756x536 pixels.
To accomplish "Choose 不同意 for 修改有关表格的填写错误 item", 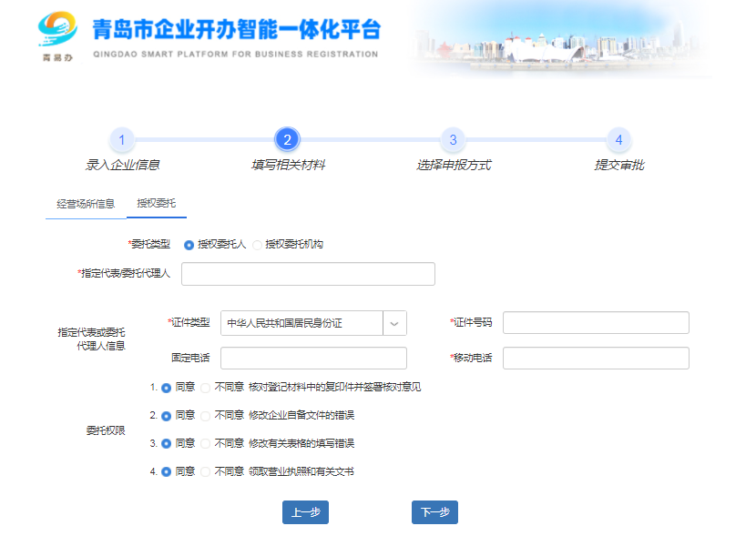I will pos(204,444).
